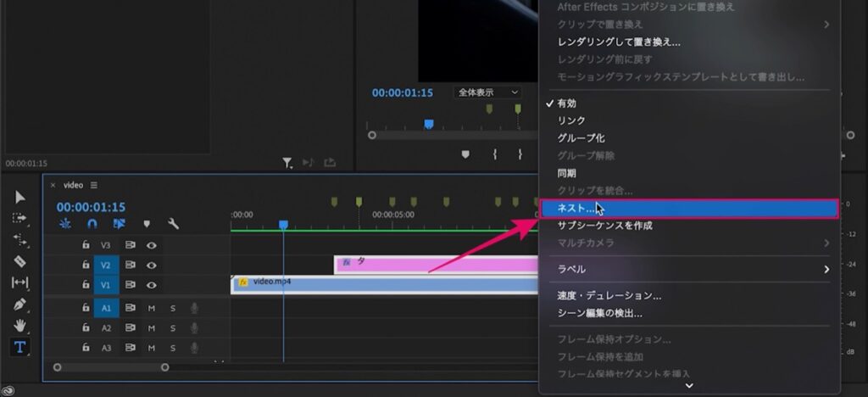Add marker in Program monitor
Screen dimensions: 868x397
(x=465, y=154)
